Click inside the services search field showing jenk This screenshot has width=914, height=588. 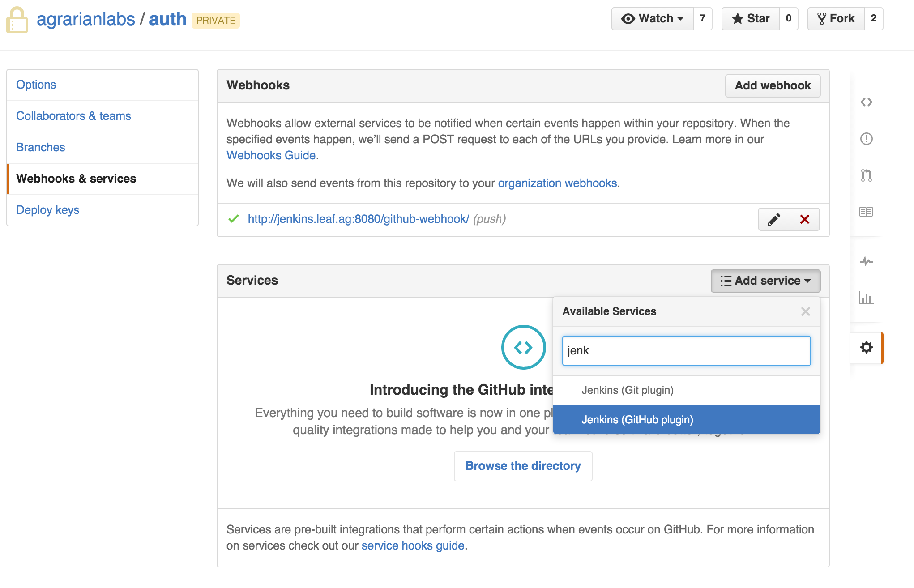tap(686, 351)
